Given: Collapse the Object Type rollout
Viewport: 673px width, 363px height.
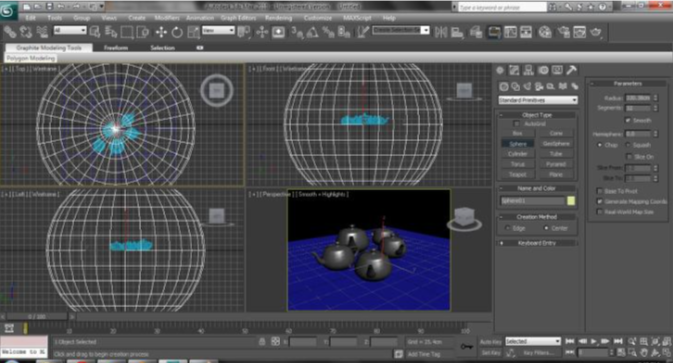Looking at the screenshot, I should (x=537, y=115).
